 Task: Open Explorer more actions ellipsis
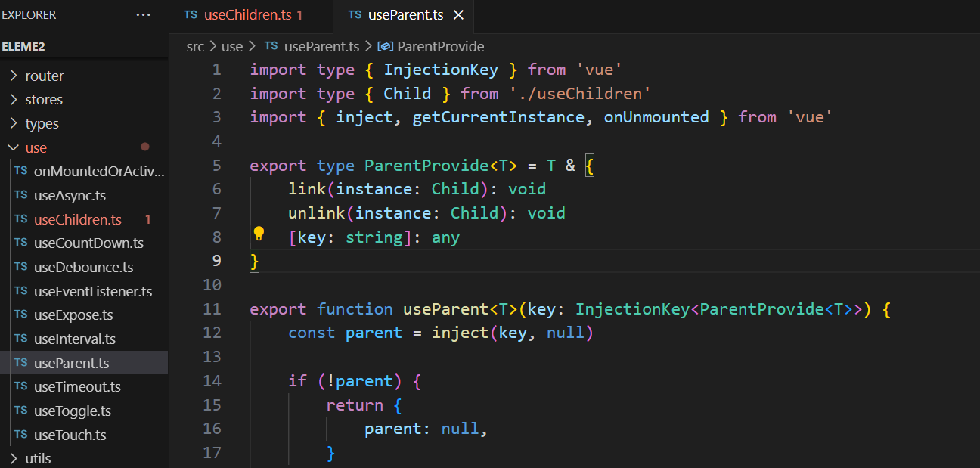(x=143, y=15)
